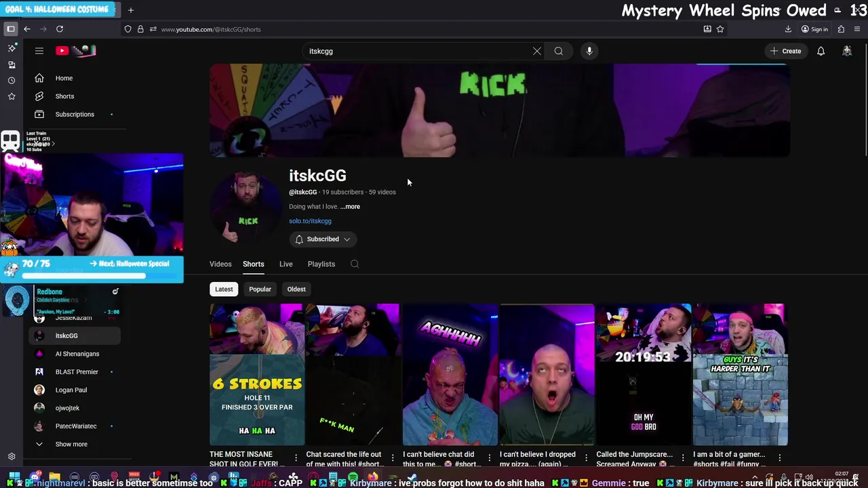This screenshot has width=868, height=488.
Task: Open browser sidebar bookmarks star
Action: [x=12, y=97]
